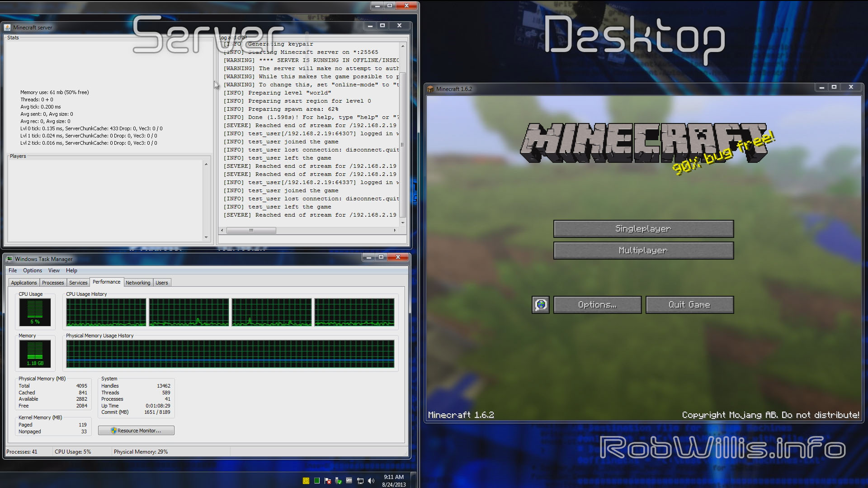Click the Java icon in Minecraft server title bar
The width and height of the screenshot is (868, 488).
(x=7, y=28)
